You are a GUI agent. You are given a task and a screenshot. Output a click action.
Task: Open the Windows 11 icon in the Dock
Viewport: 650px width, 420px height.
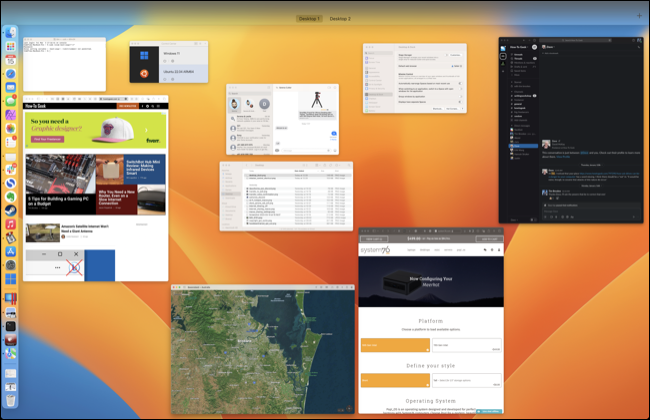[10, 279]
